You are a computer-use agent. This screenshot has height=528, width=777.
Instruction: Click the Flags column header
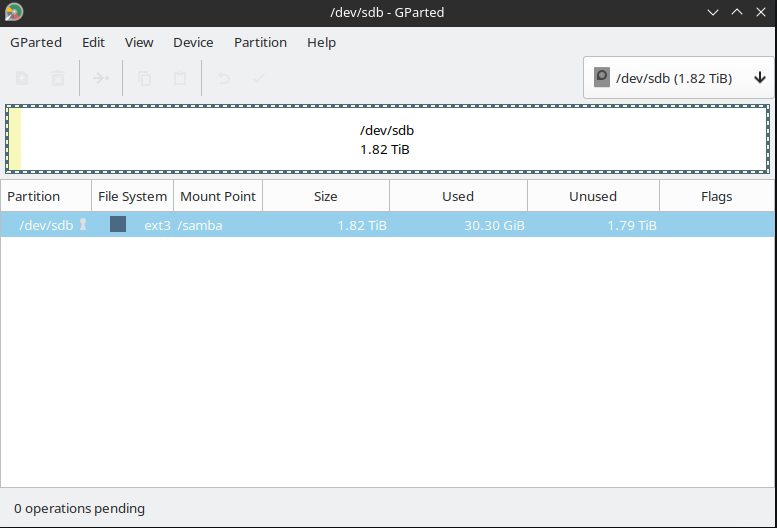(x=717, y=196)
